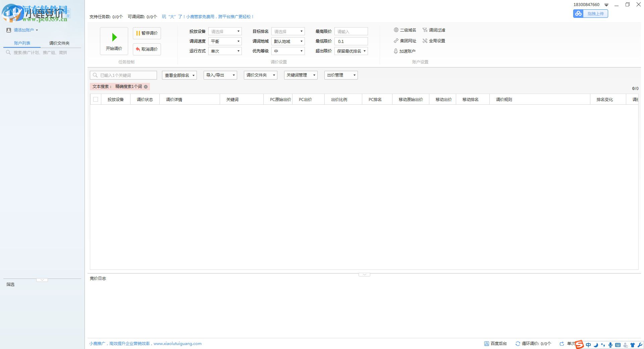The width and height of the screenshot is (644, 349).
Task: Click the Sogou input method S icon
Action: pyautogui.click(x=579, y=344)
